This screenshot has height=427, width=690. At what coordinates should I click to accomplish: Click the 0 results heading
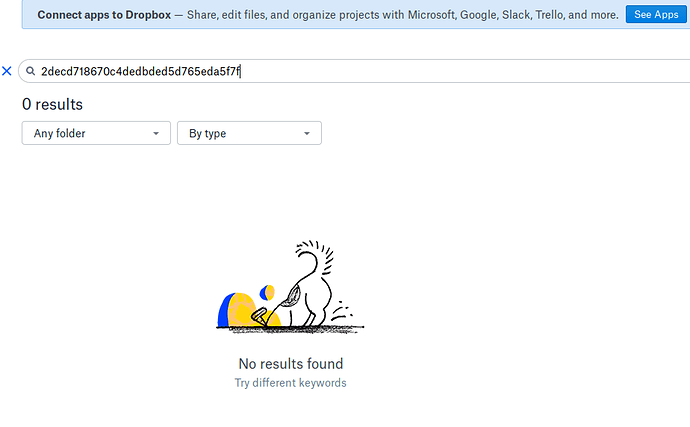tap(52, 104)
